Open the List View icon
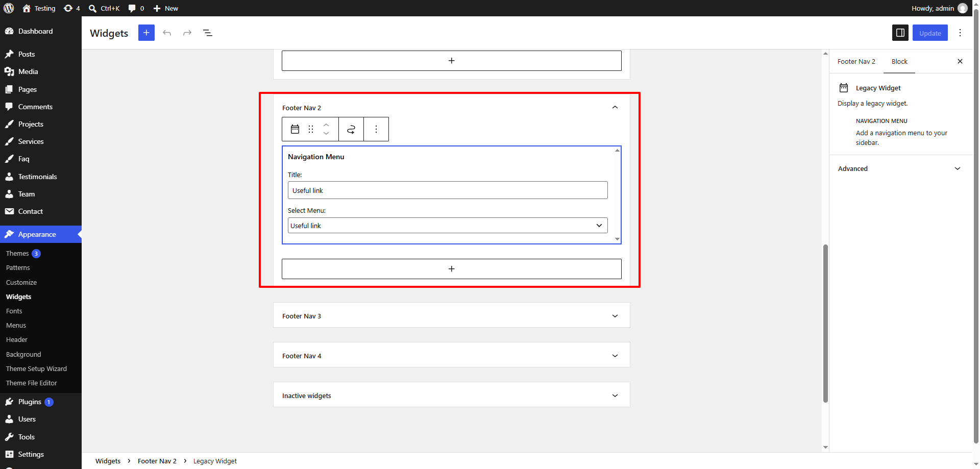The height and width of the screenshot is (469, 980). (x=208, y=33)
